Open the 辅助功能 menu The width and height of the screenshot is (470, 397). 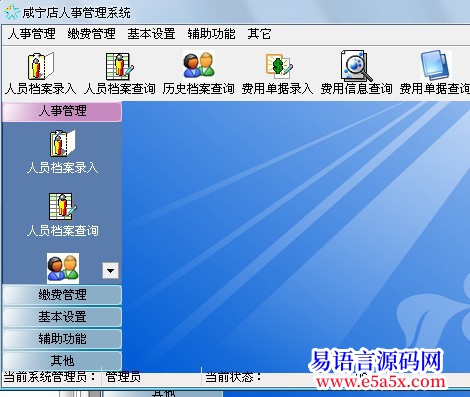pyautogui.click(x=211, y=34)
